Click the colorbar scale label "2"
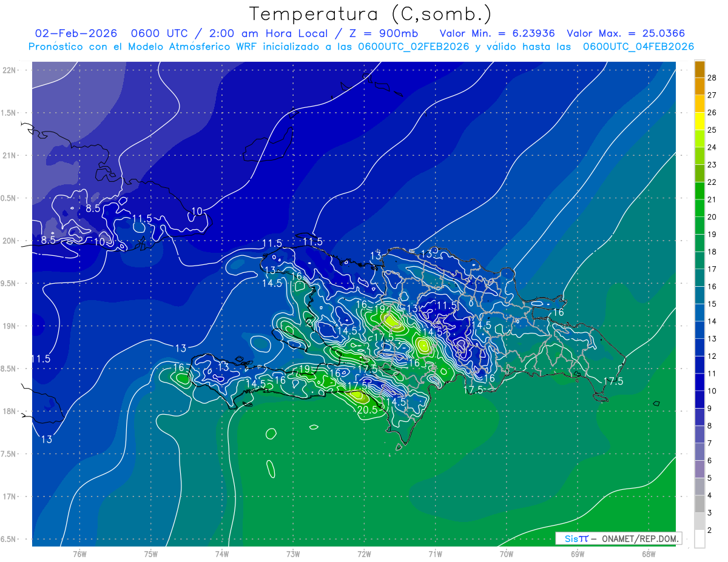The height and width of the screenshot is (562, 728). (709, 530)
